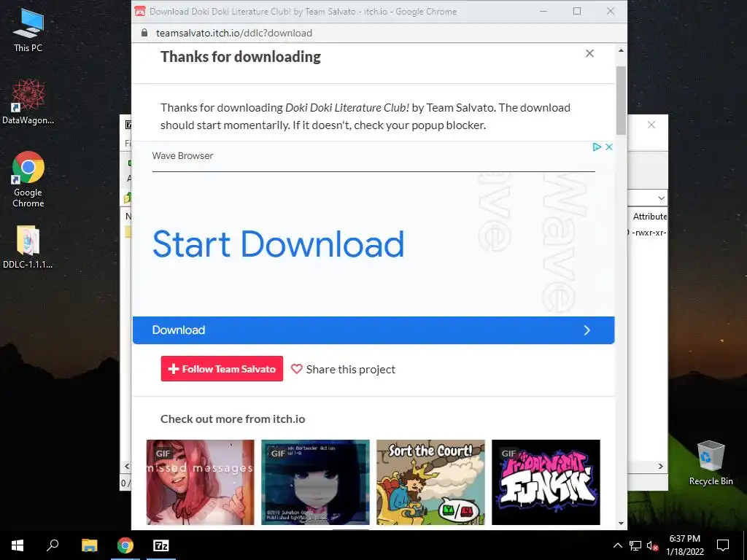The height and width of the screenshot is (560, 747).
Task: Click the heart icon beside Share this project
Action: [x=297, y=369]
